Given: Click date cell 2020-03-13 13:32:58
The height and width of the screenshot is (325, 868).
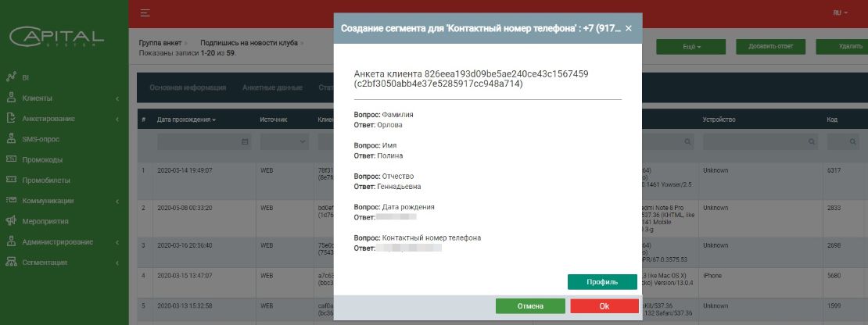Looking at the screenshot, I should (x=185, y=305).
